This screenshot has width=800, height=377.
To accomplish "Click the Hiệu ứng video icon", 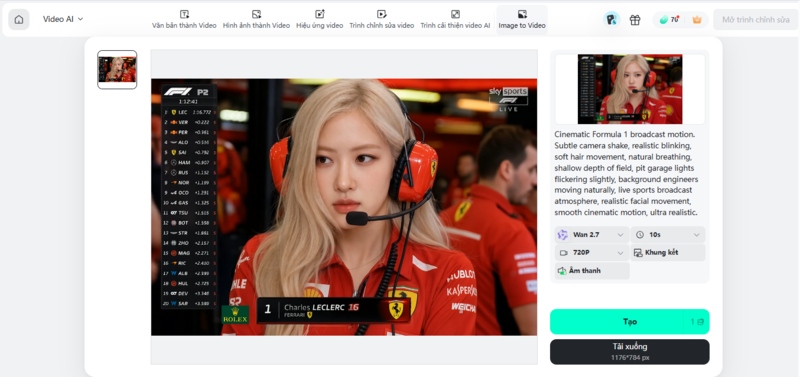I will tap(319, 14).
